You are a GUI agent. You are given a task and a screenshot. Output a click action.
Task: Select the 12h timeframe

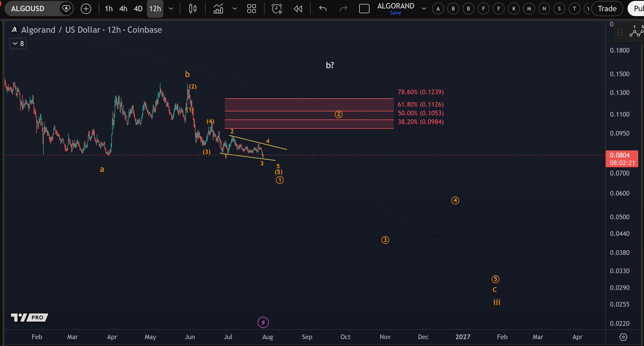pos(155,9)
